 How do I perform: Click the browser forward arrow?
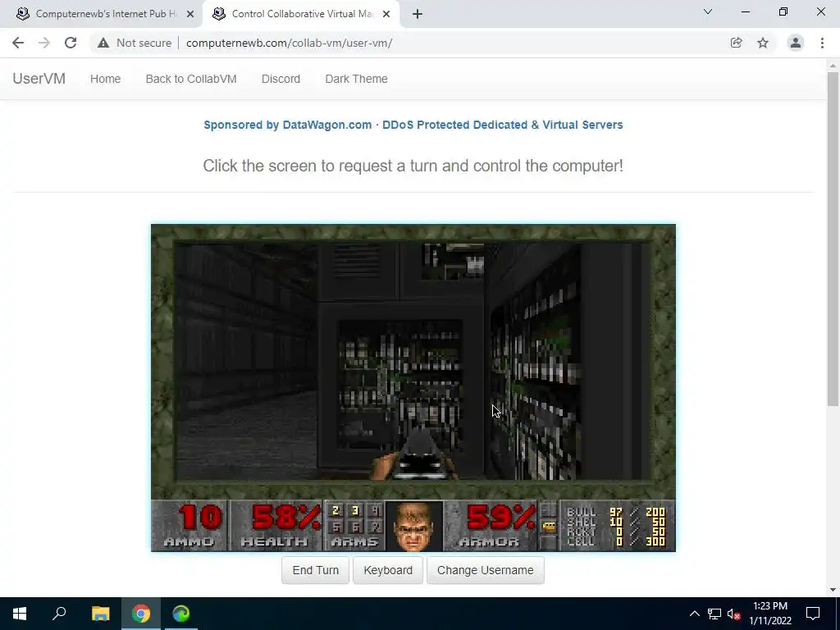44,43
